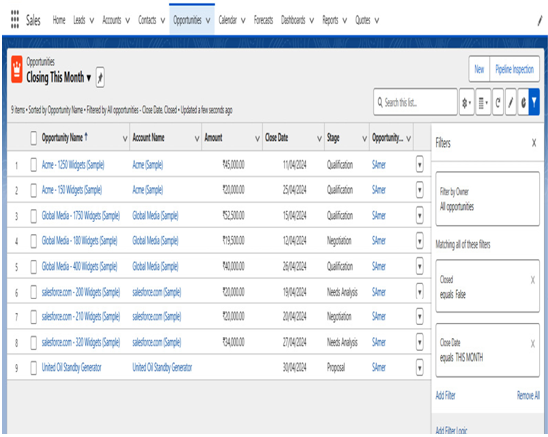Image resolution: width=548 pixels, height=437 pixels.
Task: Open Amount column menu chevron
Action: coord(258,139)
